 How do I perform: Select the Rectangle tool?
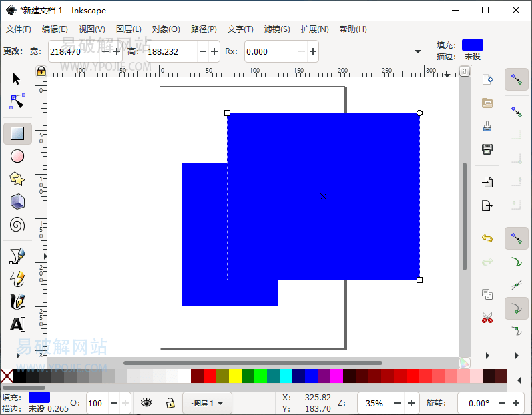point(17,133)
